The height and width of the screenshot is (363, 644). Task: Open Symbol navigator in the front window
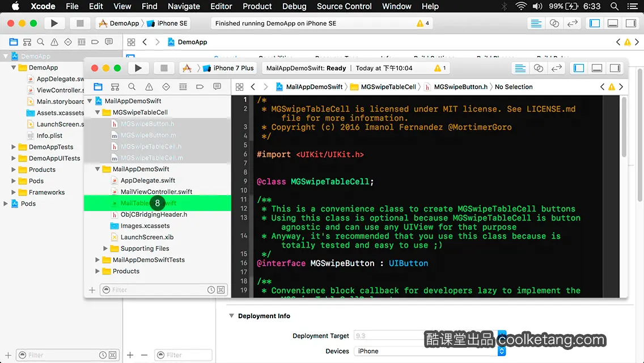coord(115,87)
